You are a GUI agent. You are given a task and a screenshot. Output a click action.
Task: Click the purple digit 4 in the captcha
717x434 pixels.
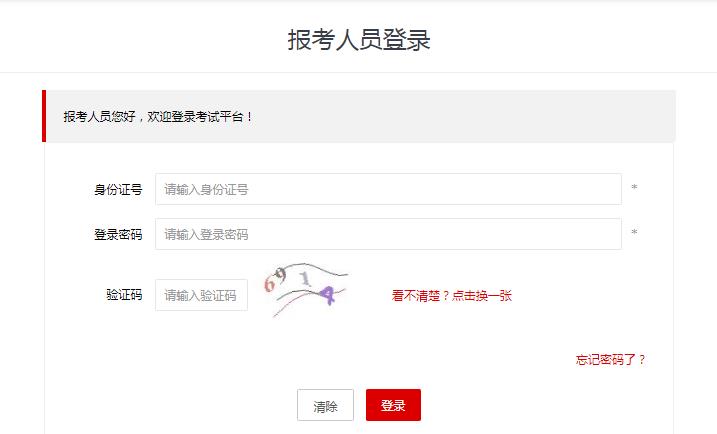[x=328, y=295]
